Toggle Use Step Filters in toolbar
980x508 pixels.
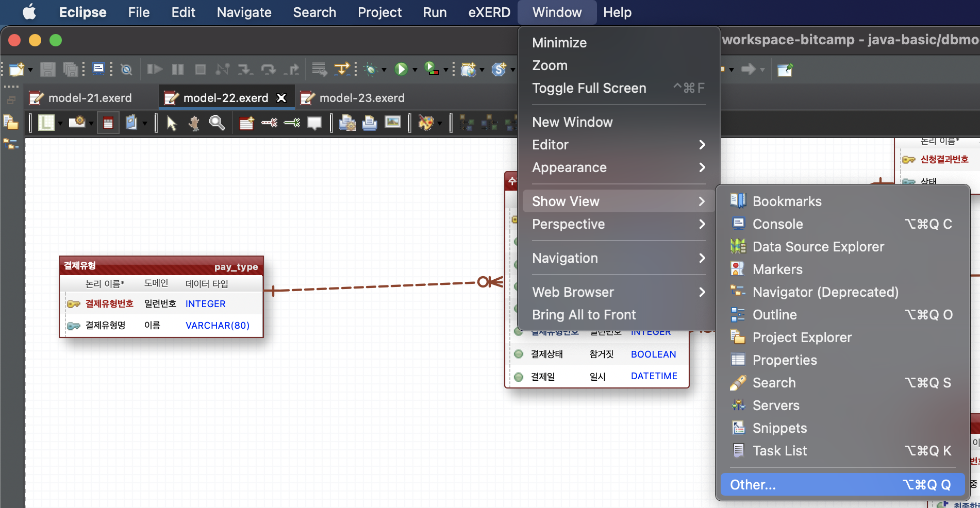point(342,69)
